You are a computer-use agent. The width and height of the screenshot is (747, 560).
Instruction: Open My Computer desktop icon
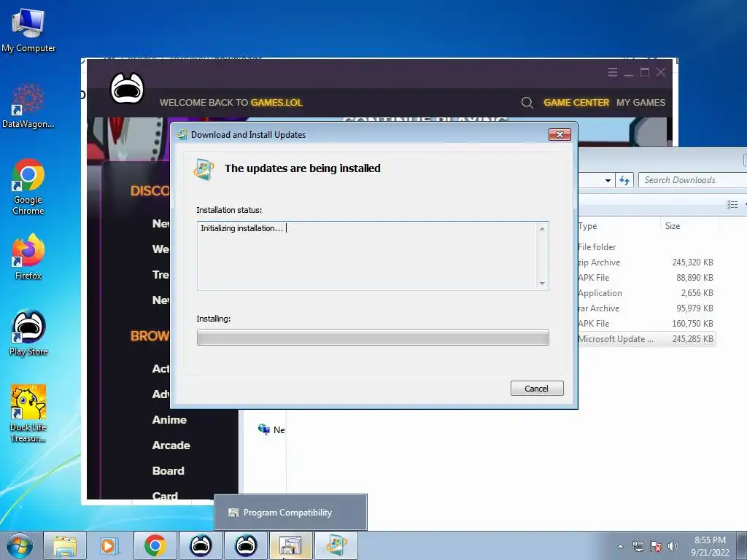coord(28,31)
